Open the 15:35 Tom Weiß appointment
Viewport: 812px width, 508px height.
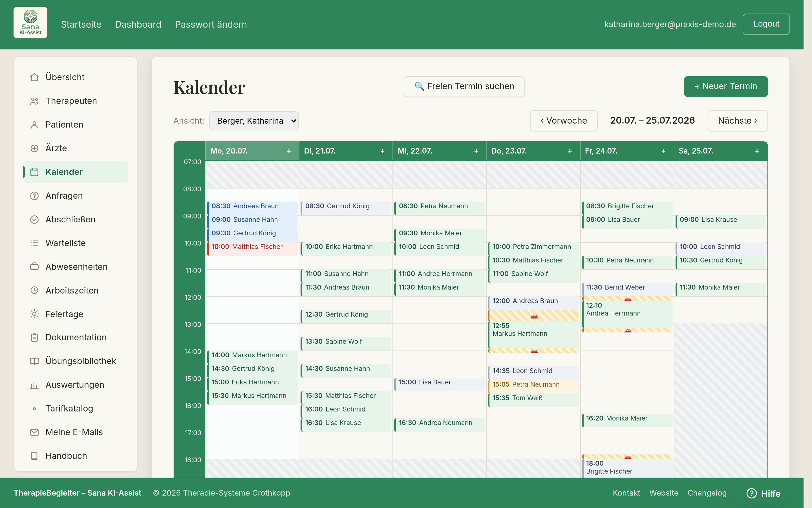tap(533, 400)
